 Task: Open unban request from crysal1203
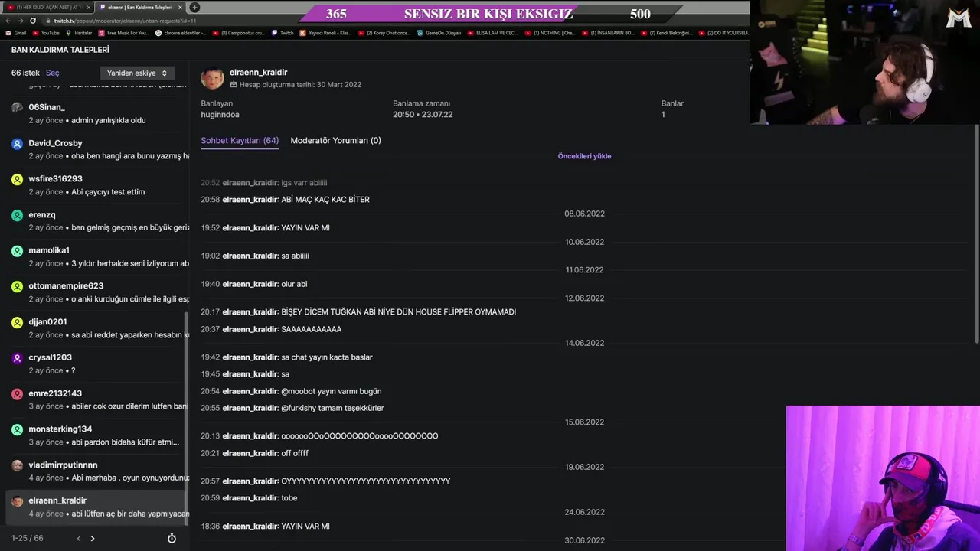pos(96,364)
